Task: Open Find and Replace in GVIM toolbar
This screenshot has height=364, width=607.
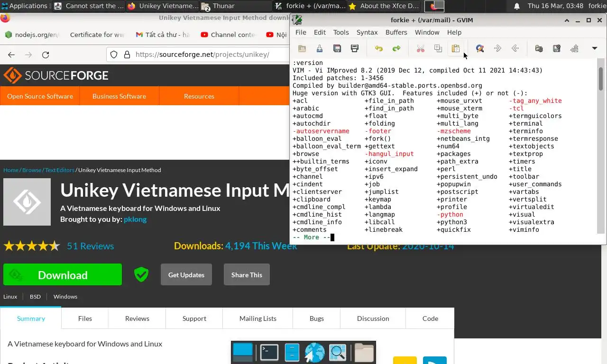Action: click(479, 48)
